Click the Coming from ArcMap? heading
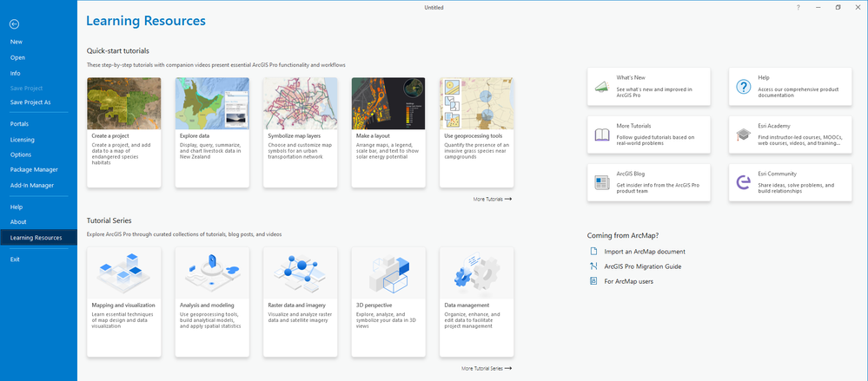The width and height of the screenshot is (868, 381). click(623, 235)
